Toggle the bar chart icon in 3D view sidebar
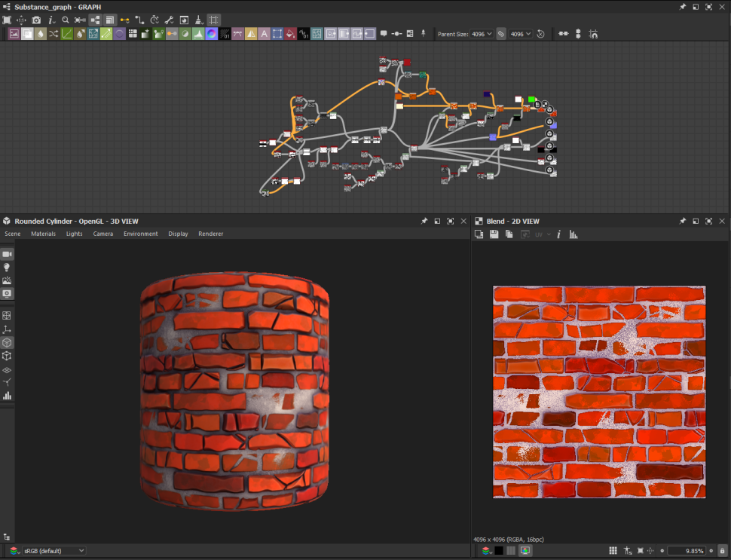Image resolution: width=731 pixels, height=560 pixels. tap(7, 396)
